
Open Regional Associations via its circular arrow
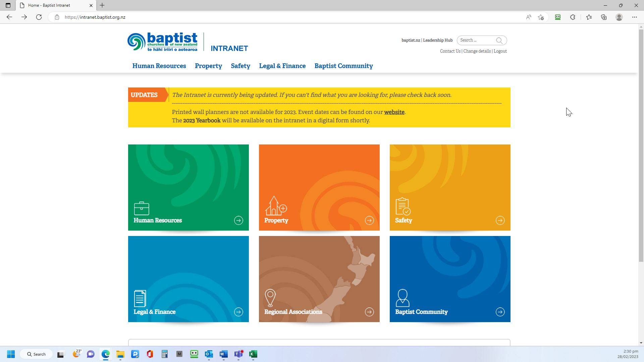(x=369, y=312)
